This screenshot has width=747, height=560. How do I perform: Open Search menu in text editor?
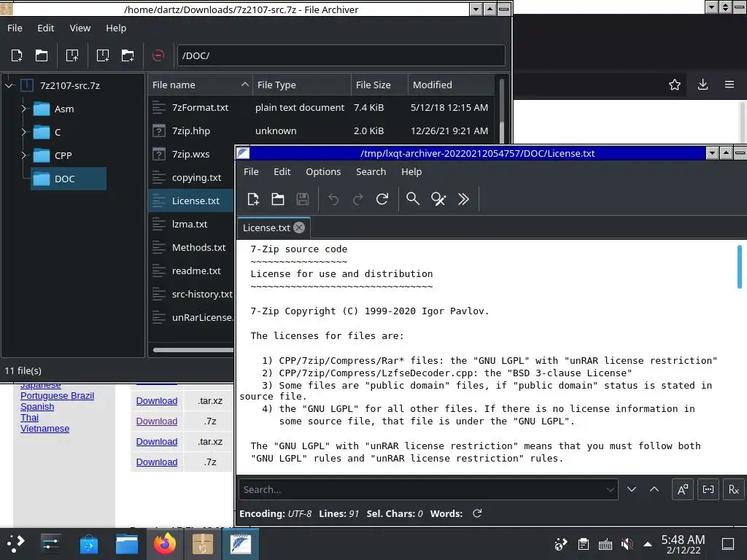click(x=371, y=171)
